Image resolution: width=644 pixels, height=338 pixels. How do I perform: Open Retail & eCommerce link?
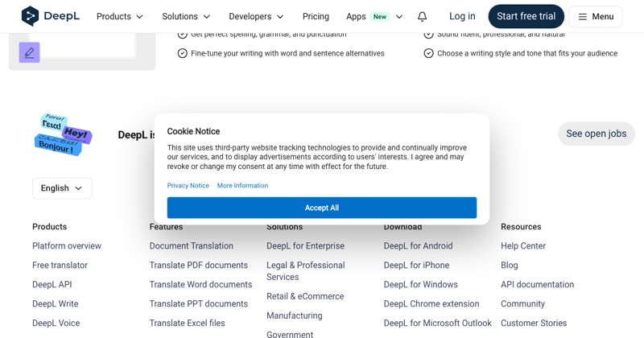point(305,296)
